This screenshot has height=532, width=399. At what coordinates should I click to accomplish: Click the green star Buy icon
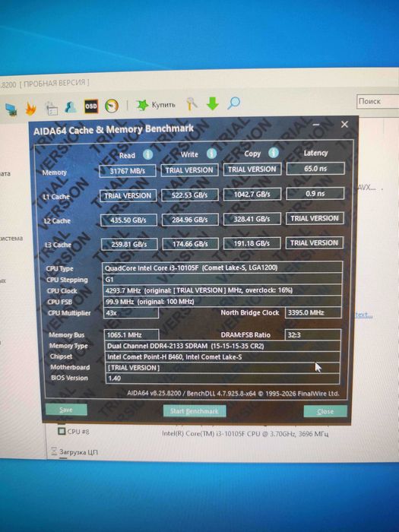[x=142, y=105]
